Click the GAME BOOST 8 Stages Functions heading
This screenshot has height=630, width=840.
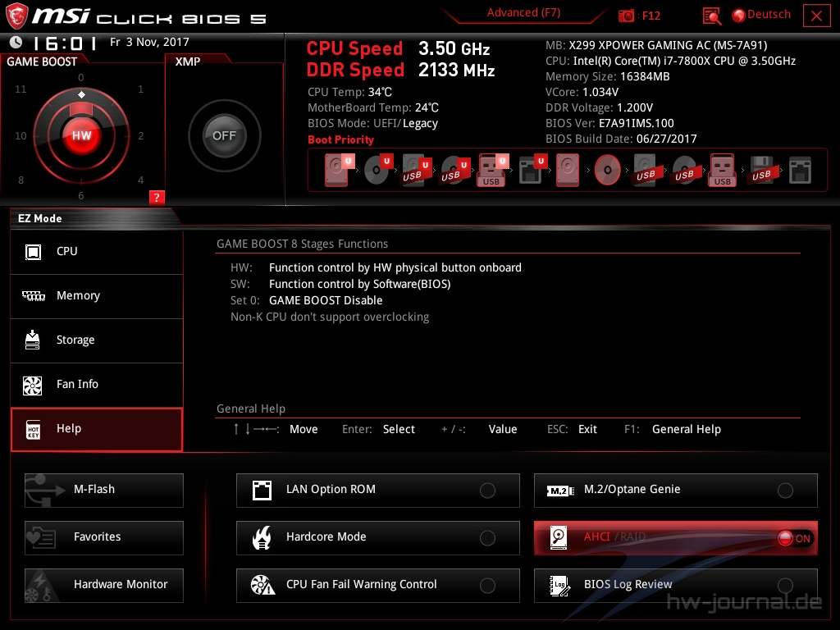click(x=302, y=244)
